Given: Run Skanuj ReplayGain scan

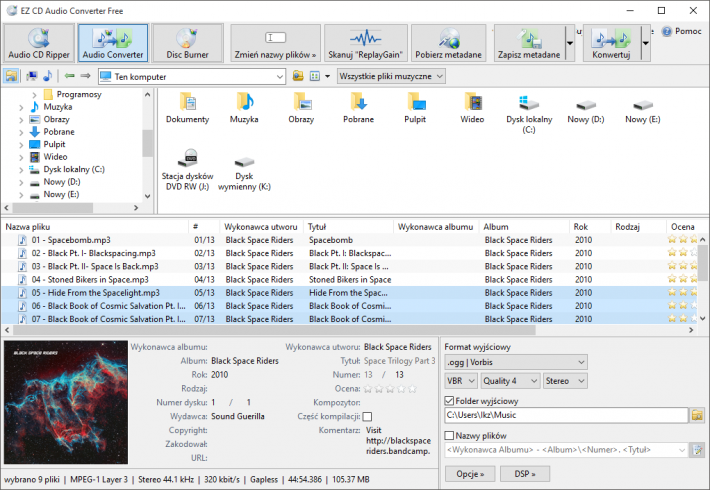Looking at the screenshot, I should click(365, 43).
